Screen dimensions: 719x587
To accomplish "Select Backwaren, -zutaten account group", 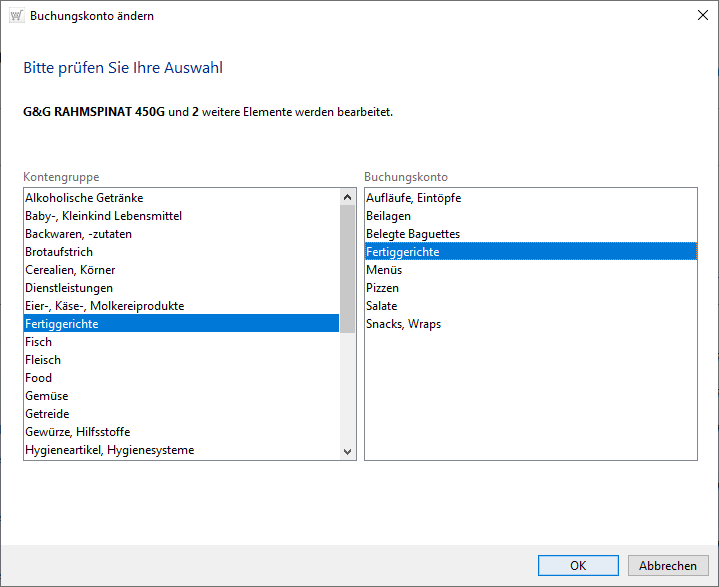I will tap(78, 234).
